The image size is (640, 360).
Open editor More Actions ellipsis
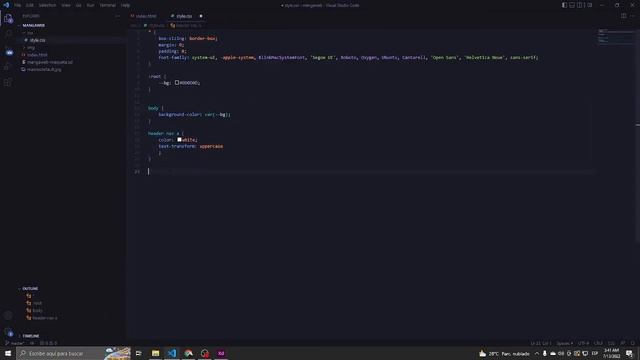[632, 16]
